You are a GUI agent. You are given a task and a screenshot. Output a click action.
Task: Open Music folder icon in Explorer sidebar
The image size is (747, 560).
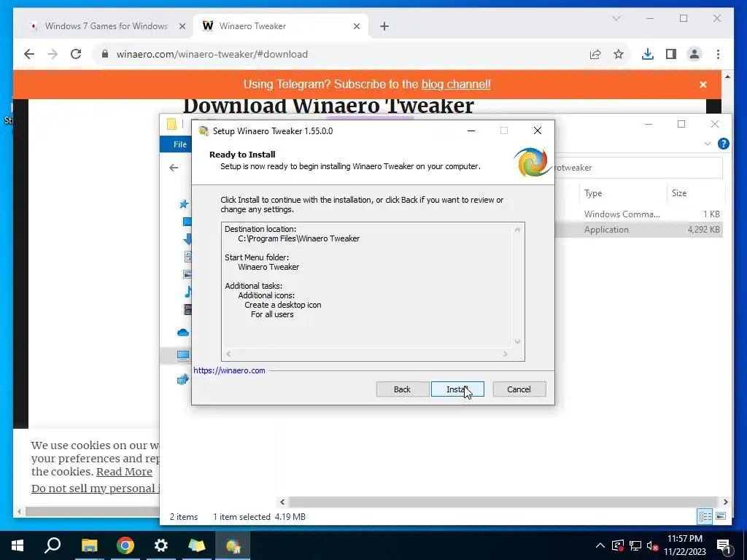click(x=189, y=292)
